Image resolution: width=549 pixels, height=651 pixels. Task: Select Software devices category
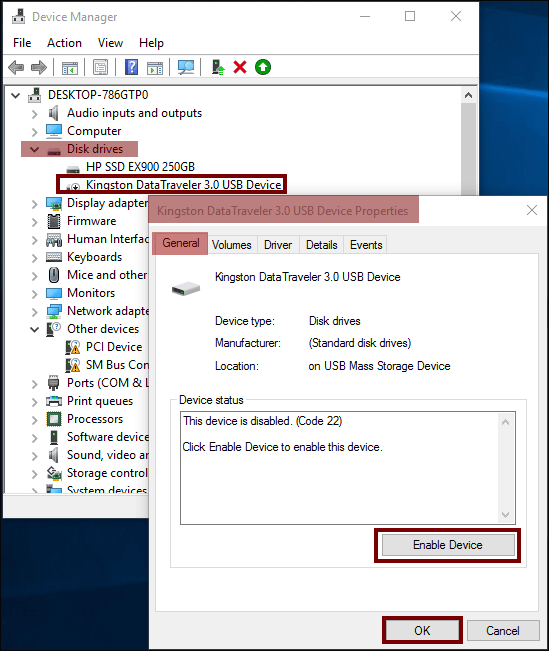(108, 437)
